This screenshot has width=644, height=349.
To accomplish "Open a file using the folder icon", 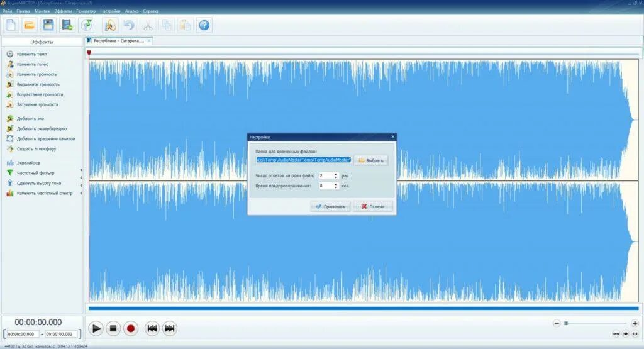I will [x=29, y=25].
